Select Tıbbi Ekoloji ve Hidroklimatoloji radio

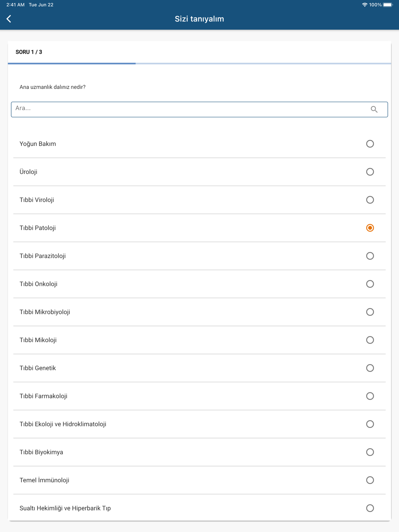(370, 424)
